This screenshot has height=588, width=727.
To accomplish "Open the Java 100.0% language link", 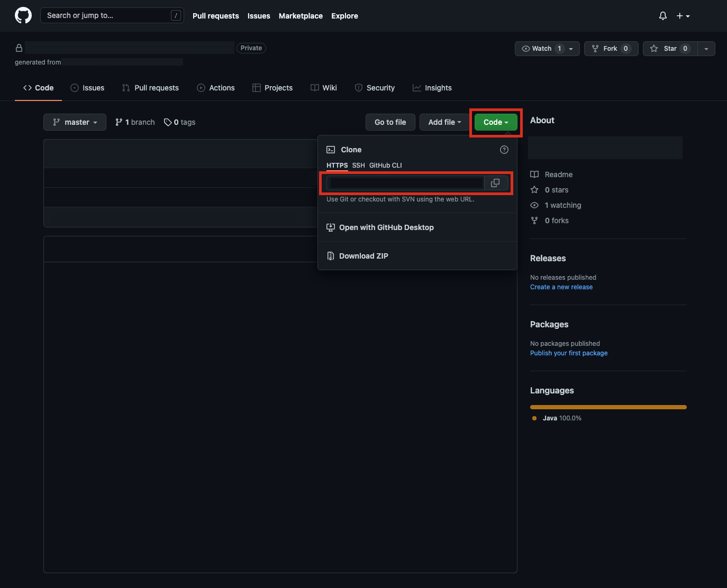I will pyautogui.click(x=557, y=418).
